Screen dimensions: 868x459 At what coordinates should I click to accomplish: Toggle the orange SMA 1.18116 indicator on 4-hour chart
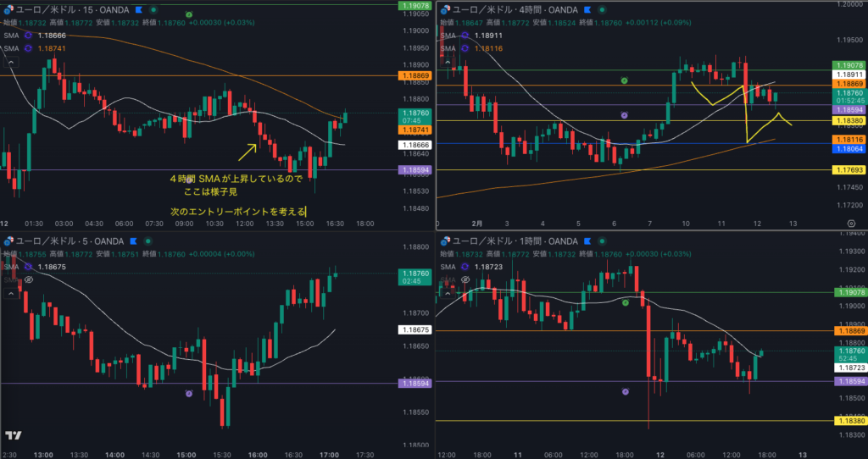point(465,49)
